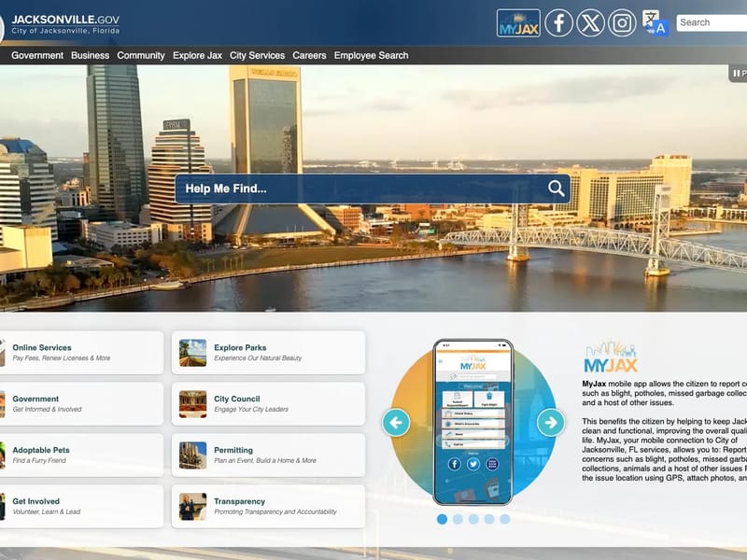Click the City Council thumbnail image
747x560 pixels.
pos(193,404)
